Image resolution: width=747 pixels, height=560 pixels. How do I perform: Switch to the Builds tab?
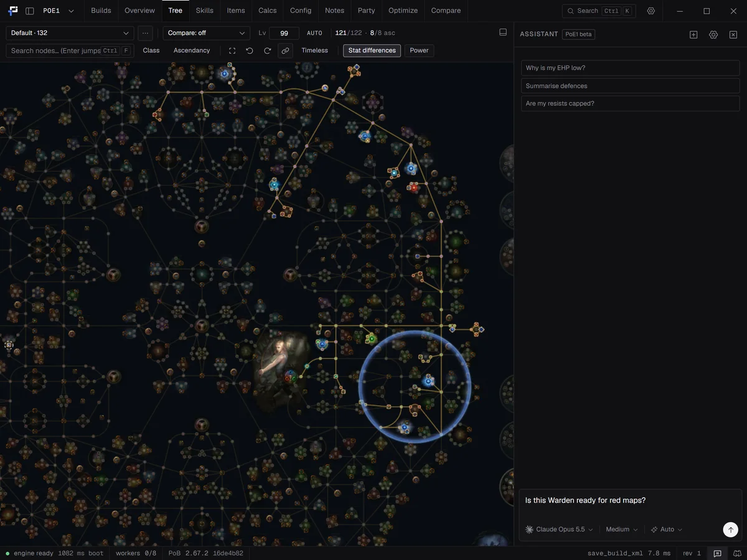pyautogui.click(x=101, y=11)
